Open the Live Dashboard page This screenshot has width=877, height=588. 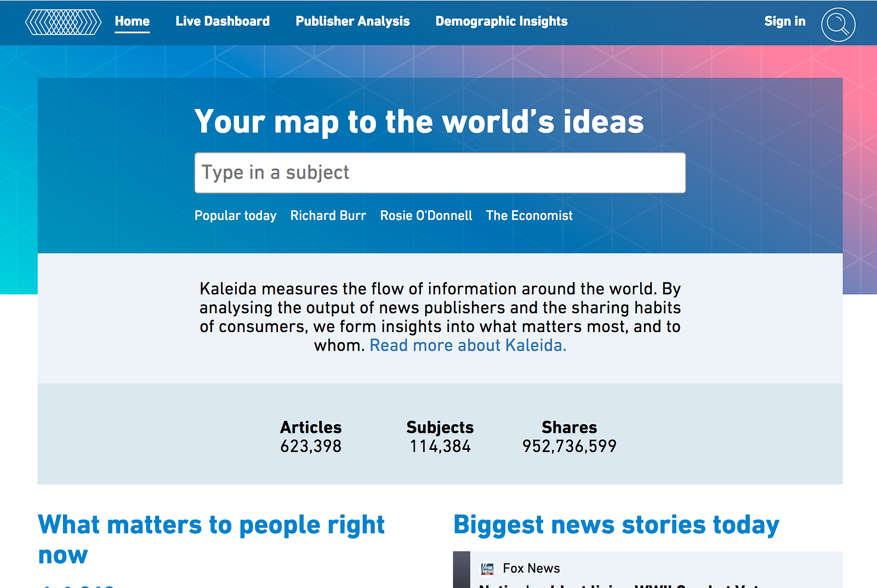(223, 21)
